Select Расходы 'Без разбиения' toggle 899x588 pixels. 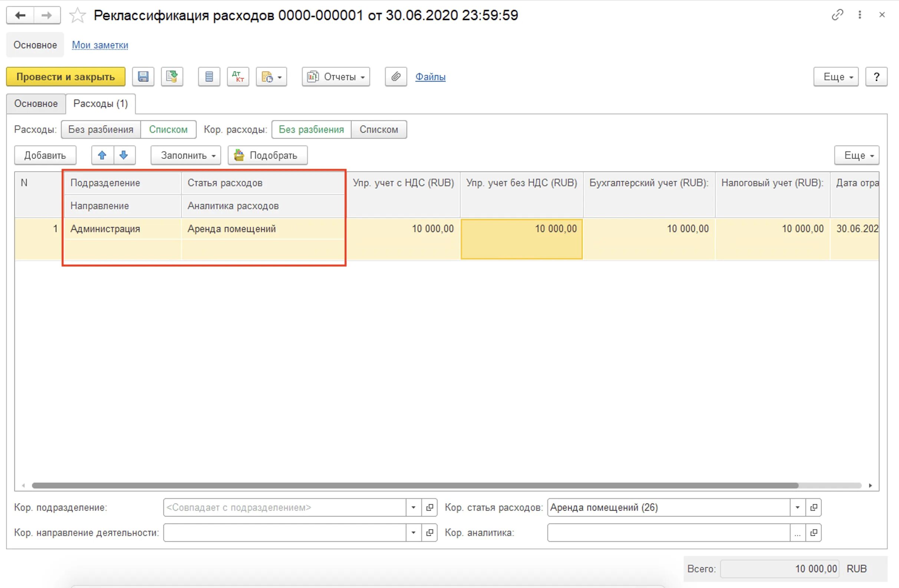pyautogui.click(x=101, y=129)
